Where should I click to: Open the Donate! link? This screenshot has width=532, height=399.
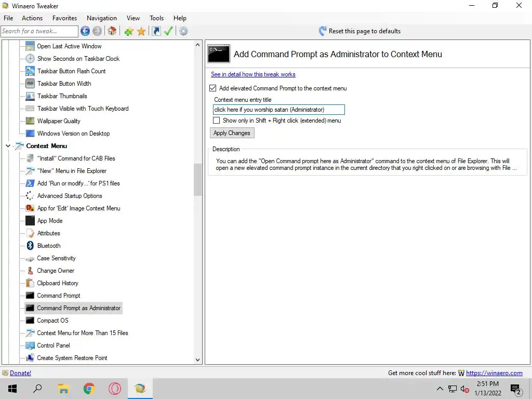(20, 373)
